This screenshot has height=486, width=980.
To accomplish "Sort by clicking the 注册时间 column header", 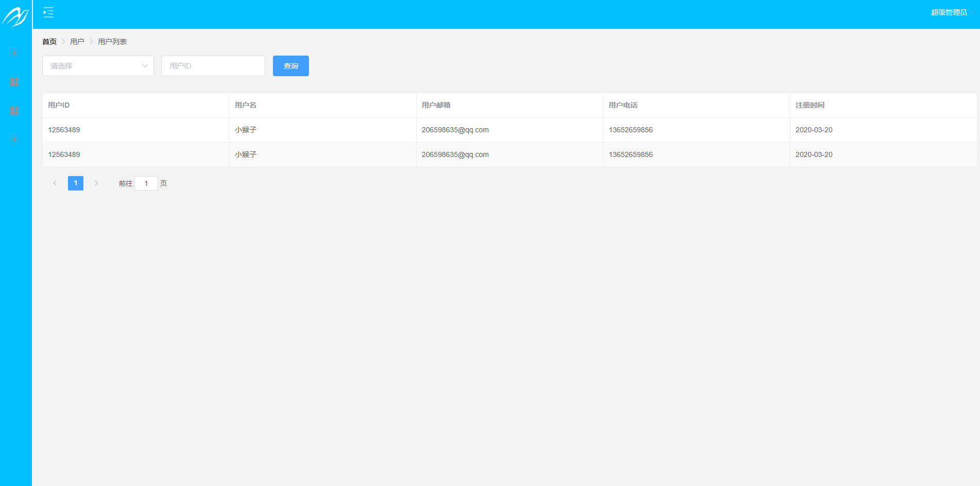I will tap(810, 105).
